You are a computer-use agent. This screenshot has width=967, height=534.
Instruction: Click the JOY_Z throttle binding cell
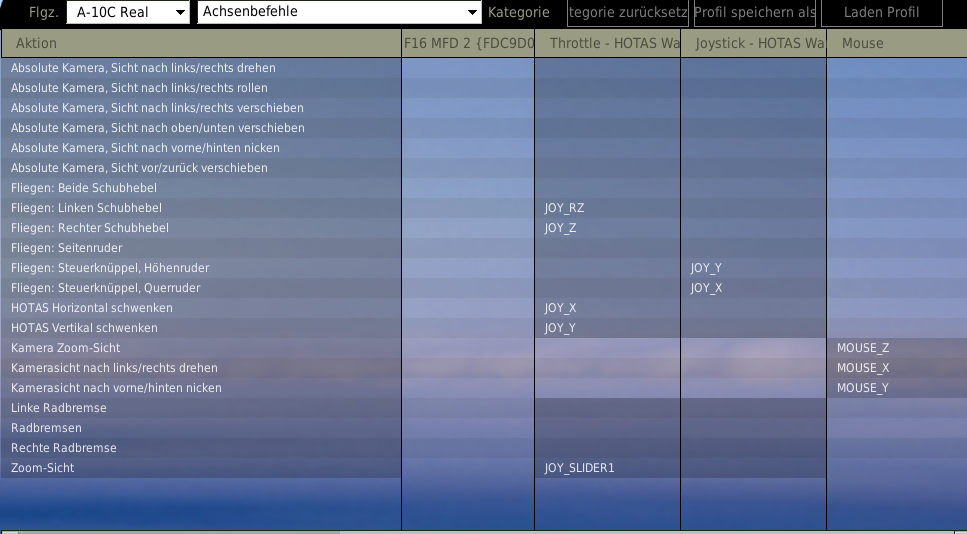pos(607,228)
